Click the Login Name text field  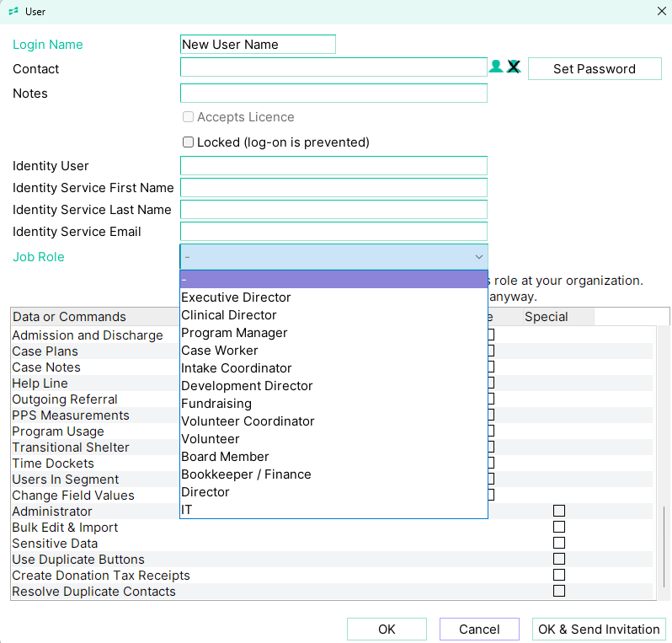point(258,45)
